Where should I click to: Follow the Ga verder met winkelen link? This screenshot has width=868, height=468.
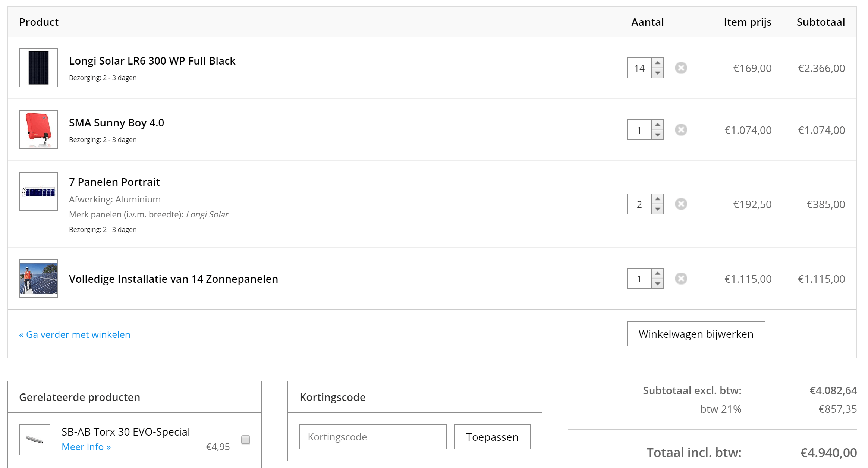(75, 334)
